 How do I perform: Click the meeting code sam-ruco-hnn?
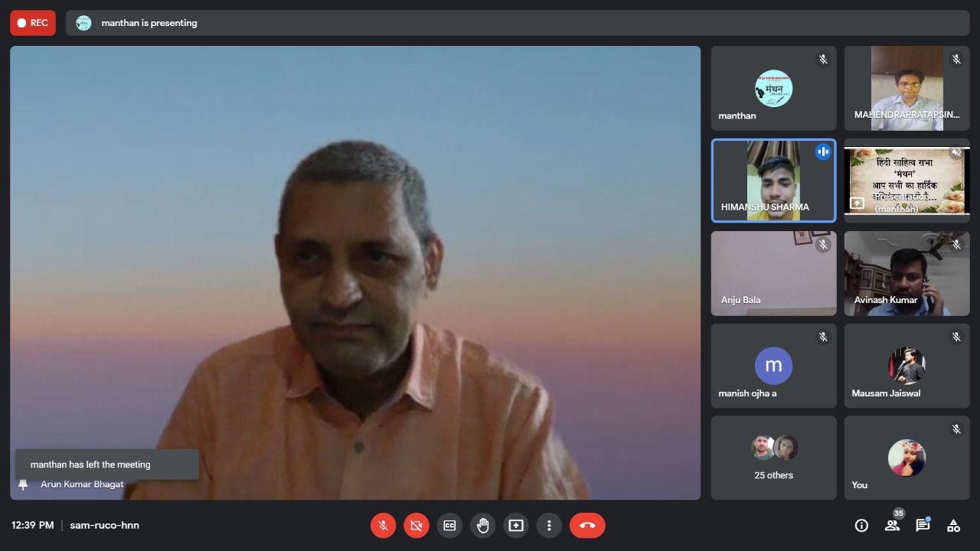pos(104,526)
